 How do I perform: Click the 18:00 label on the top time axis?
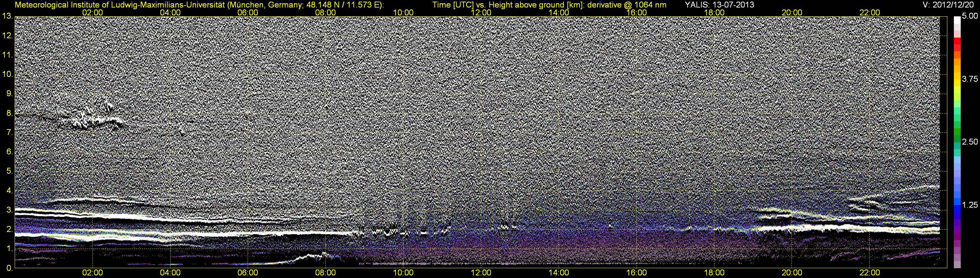[x=714, y=12]
